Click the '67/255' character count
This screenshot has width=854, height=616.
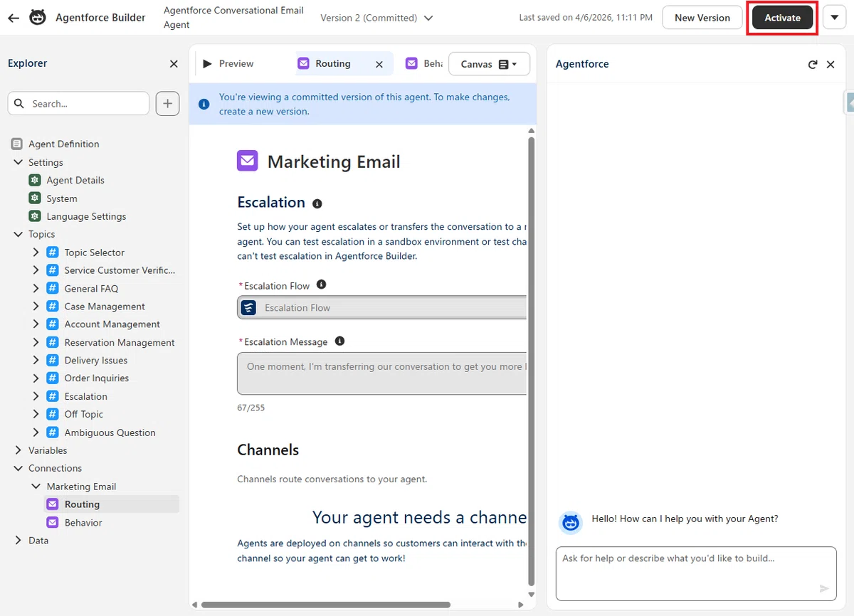click(251, 408)
